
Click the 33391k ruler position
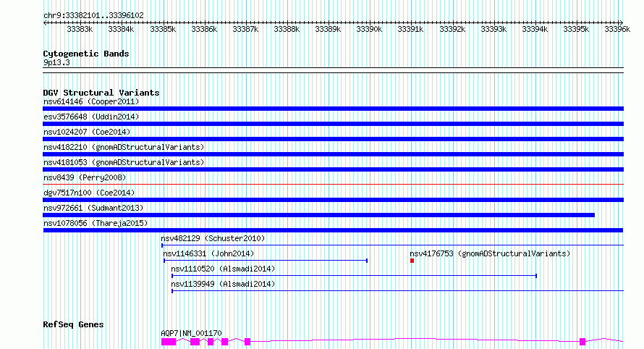point(410,29)
